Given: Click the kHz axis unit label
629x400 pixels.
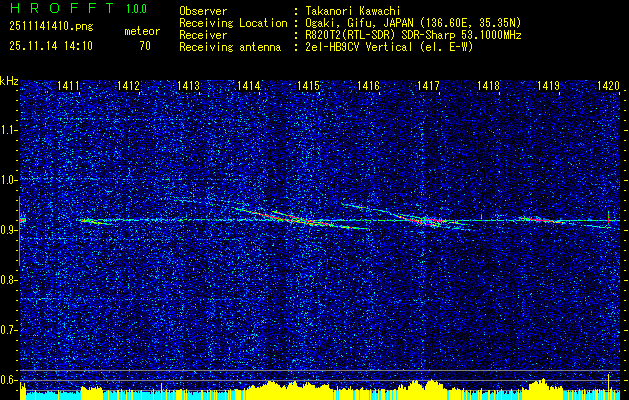Looking at the screenshot, I should [x=9, y=81].
